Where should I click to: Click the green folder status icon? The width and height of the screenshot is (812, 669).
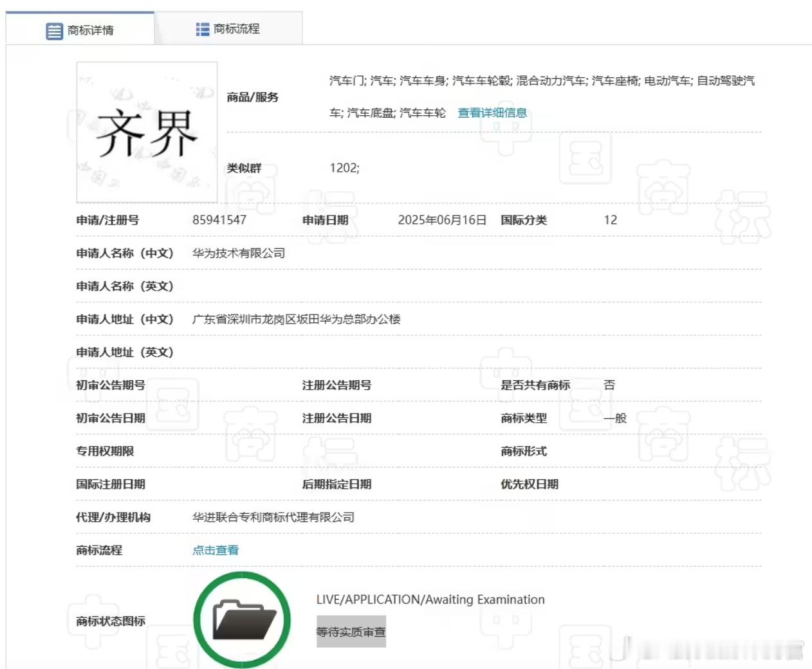(x=243, y=620)
